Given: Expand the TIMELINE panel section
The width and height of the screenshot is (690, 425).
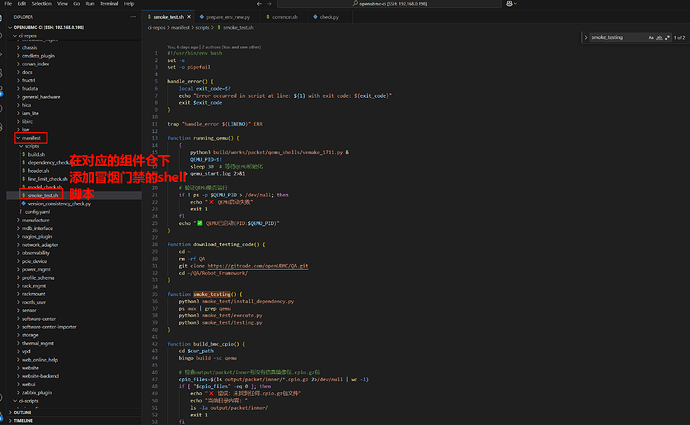Looking at the screenshot, I should point(23,421).
